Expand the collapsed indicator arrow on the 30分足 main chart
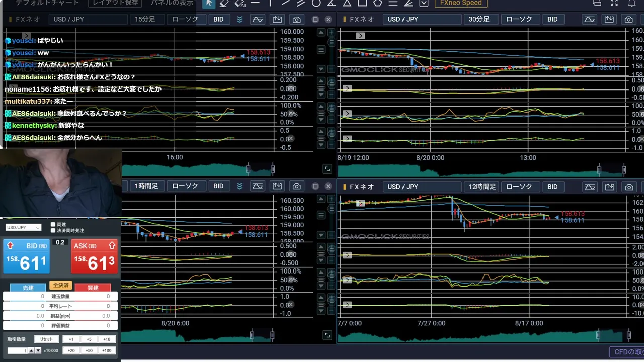 tap(360, 36)
